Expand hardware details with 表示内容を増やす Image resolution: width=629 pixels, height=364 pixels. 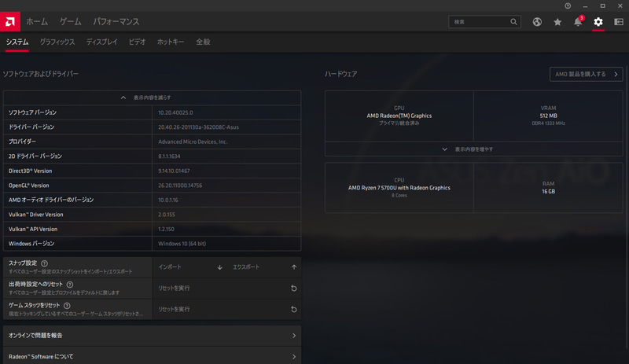coord(473,149)
